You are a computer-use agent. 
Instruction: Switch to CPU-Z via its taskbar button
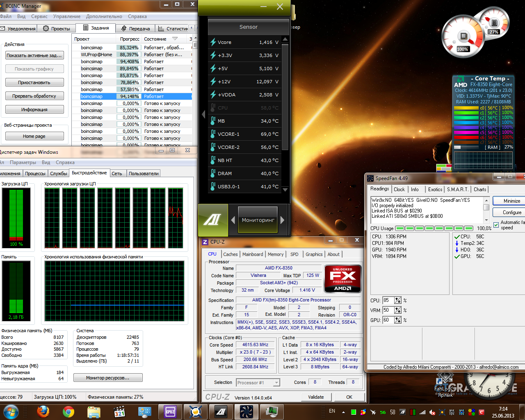tap(170, 411)
